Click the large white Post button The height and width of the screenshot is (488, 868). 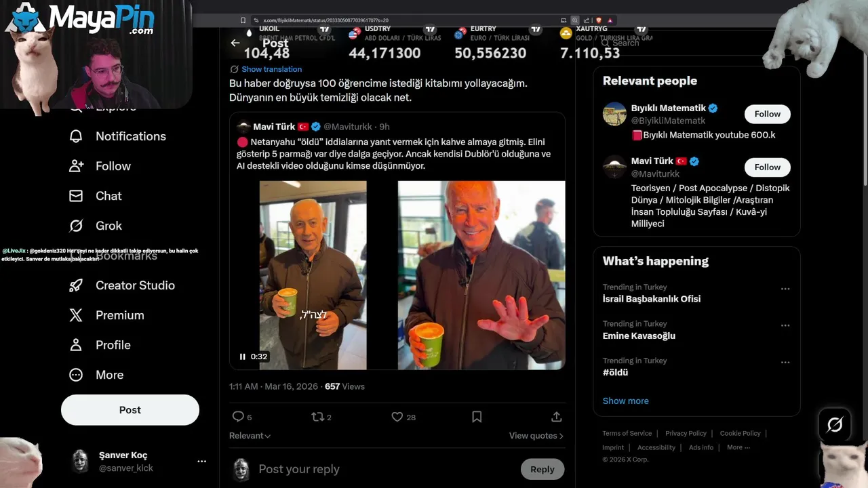click(130, 410)
